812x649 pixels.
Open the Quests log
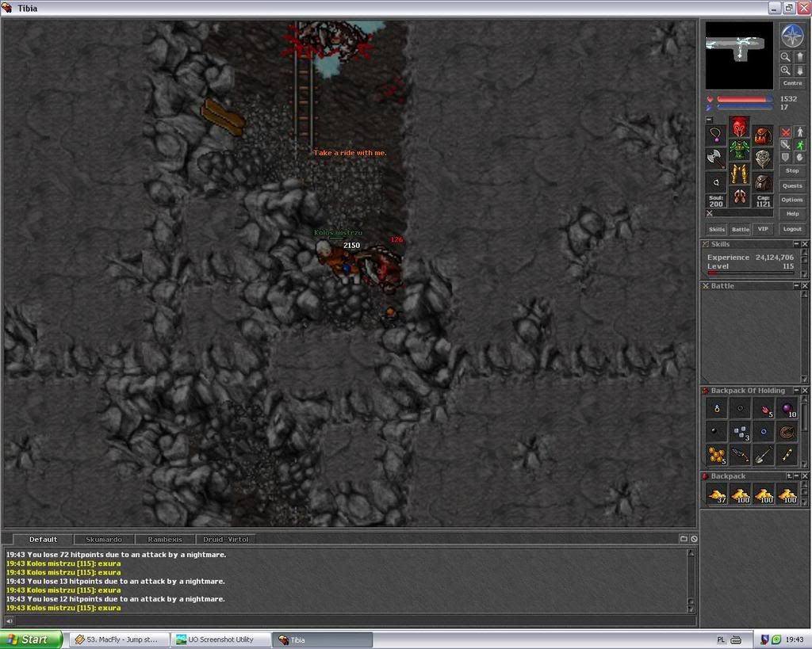pyautogui.click(x=792, y=185)
